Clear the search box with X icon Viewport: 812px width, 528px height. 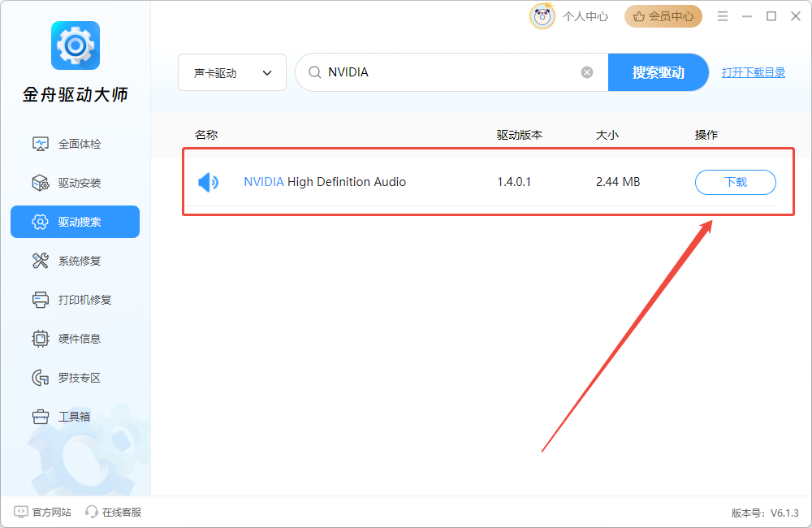tap(587, 72)
